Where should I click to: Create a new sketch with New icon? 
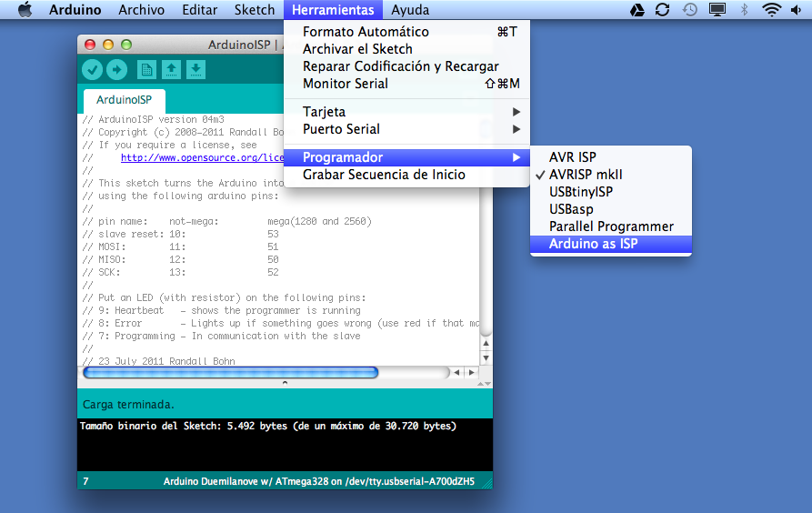pyautogui.click(x=146, y=69)
